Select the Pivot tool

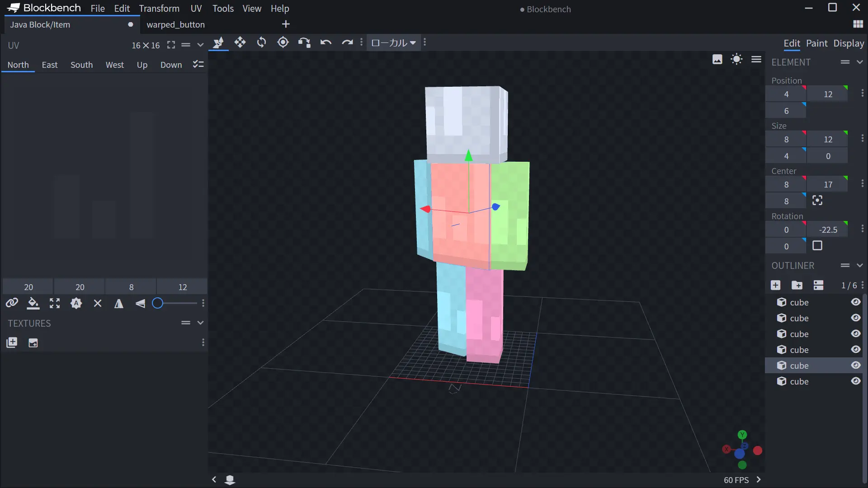pos(283,42)
